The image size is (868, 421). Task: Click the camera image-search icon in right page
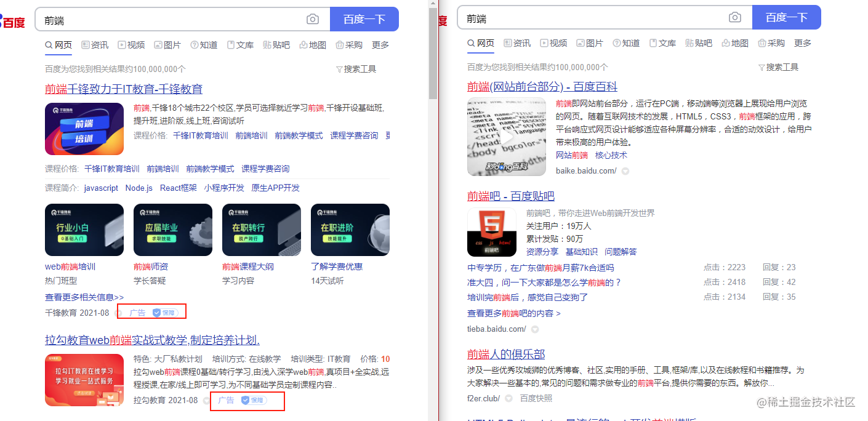click(x=735, y=18)
